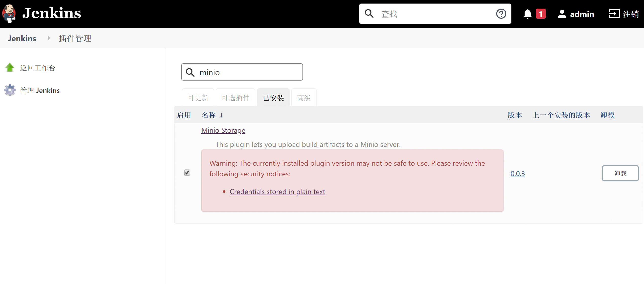Click the logout arrow icon
Image resolution: width=644 pixels, height=284 pixels.
click(614, 14)
